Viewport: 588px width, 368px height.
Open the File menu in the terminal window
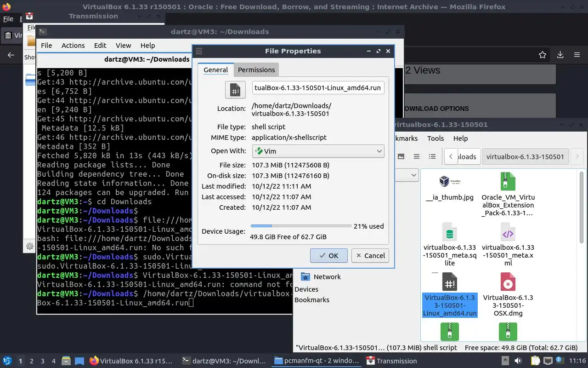[x=46, y=45]
